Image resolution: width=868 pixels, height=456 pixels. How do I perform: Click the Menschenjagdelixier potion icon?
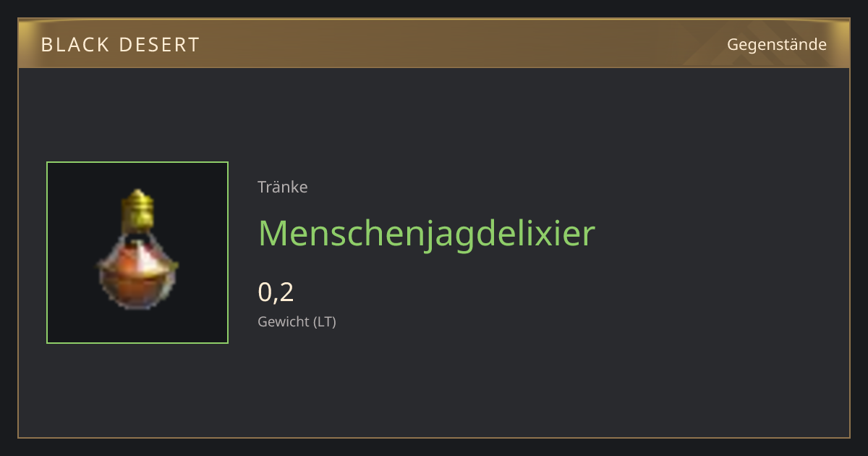137,250
